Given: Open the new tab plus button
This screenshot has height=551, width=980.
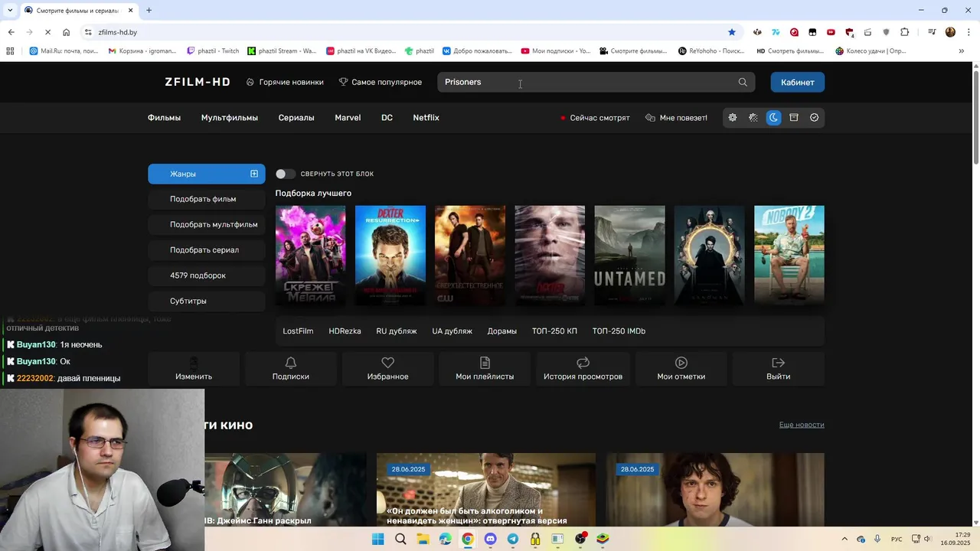Looking at the screenshot, I should tap(149, 10).
